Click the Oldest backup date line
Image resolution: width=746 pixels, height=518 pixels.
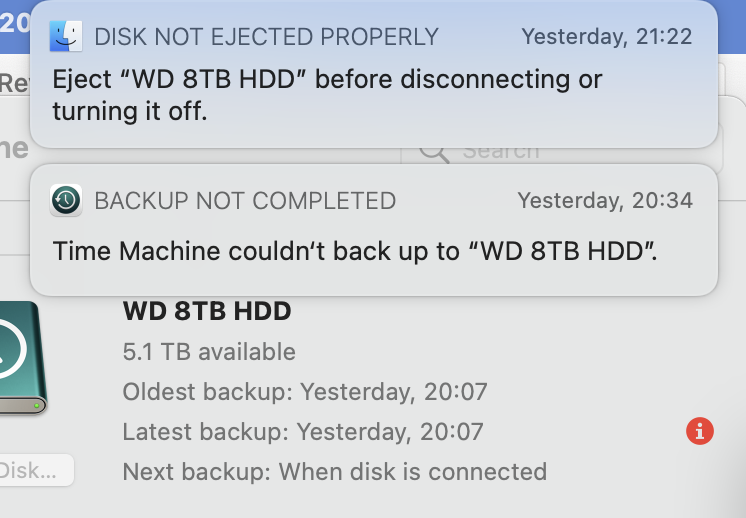304,391
